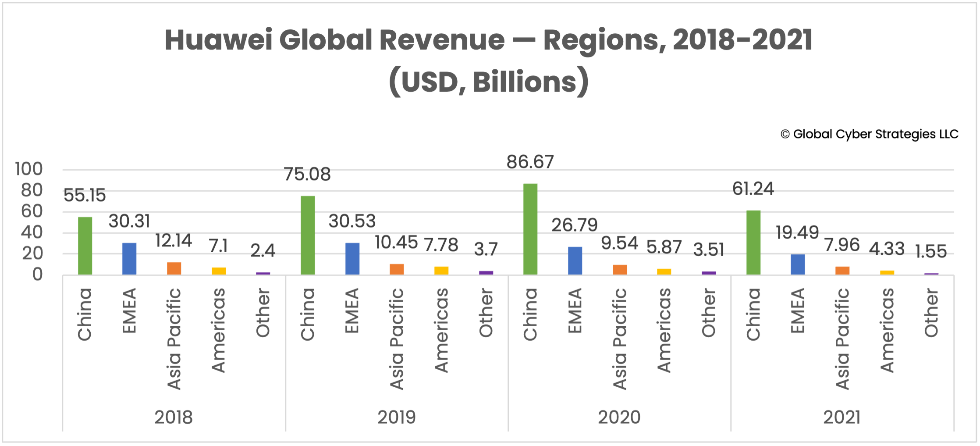The image size is (980, 446).
Task: Click the 100 value on the vertical axis
Action: pos(29,169)
